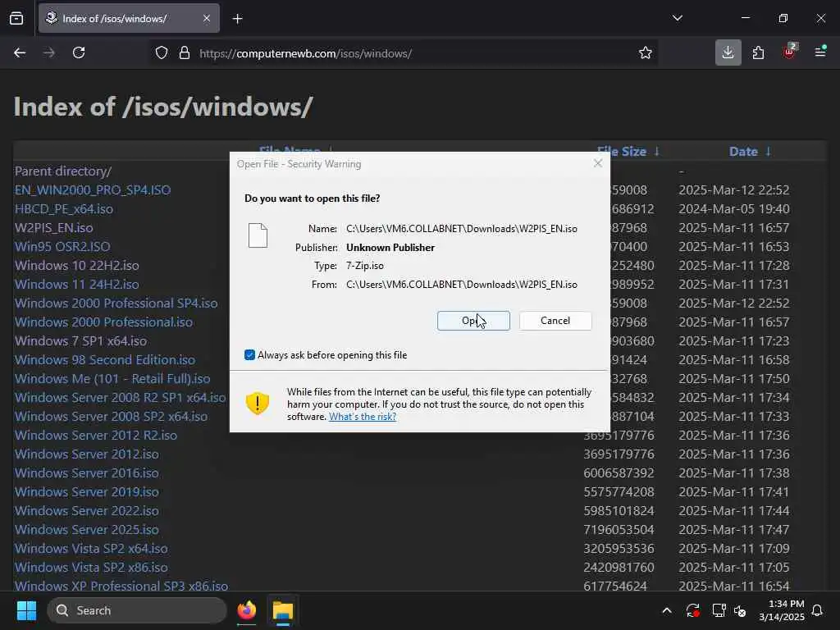
Task: Click the tracking protection shield icon
Action: [x=162, y=53]
